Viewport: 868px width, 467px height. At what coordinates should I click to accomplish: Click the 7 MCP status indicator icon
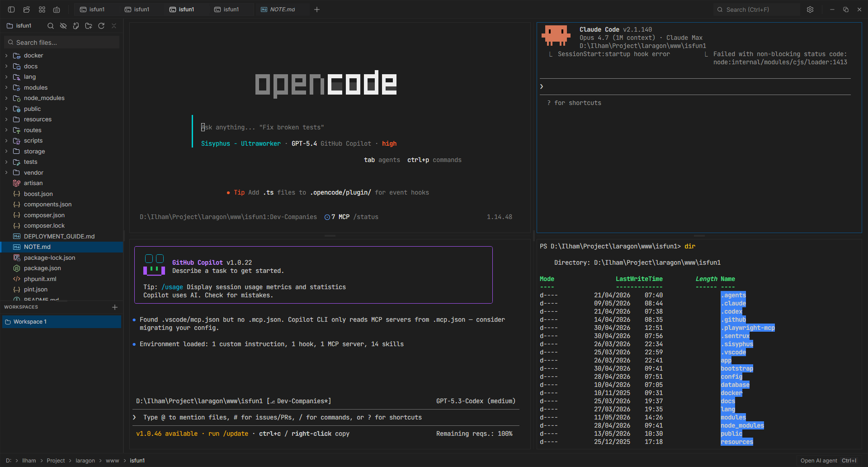tap(327, 217)
